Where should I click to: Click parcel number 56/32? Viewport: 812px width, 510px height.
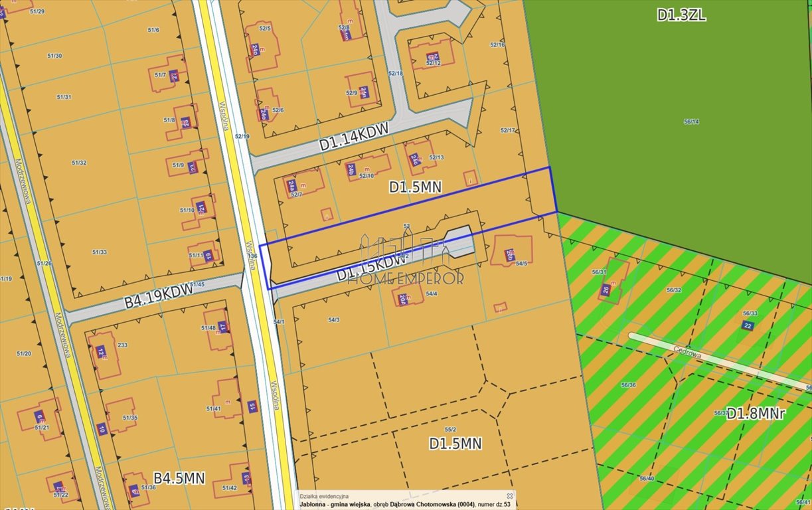674,290
